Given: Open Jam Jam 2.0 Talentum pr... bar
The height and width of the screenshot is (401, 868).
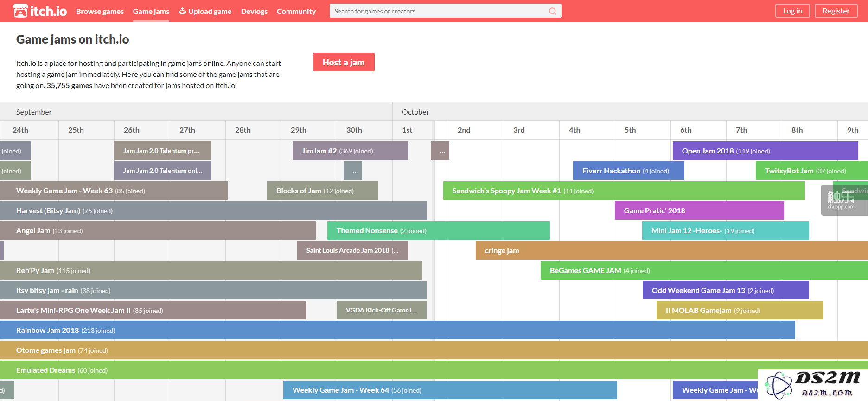Looking at the screenshot, I should (x=163, y=151).
